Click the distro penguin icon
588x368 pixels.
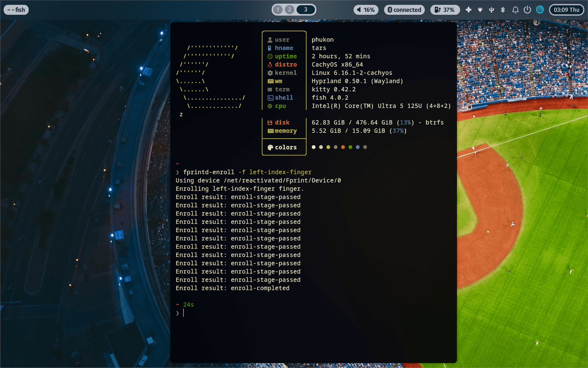click(269, 65)
